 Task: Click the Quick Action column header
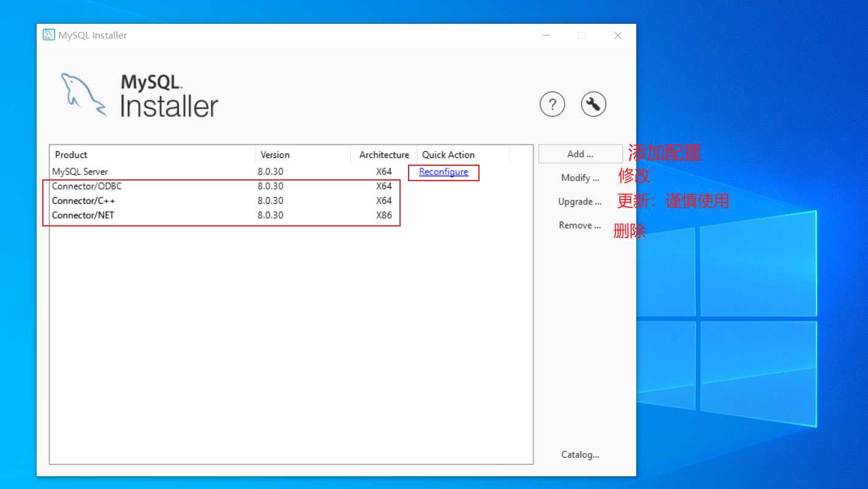tap(463, 155)
